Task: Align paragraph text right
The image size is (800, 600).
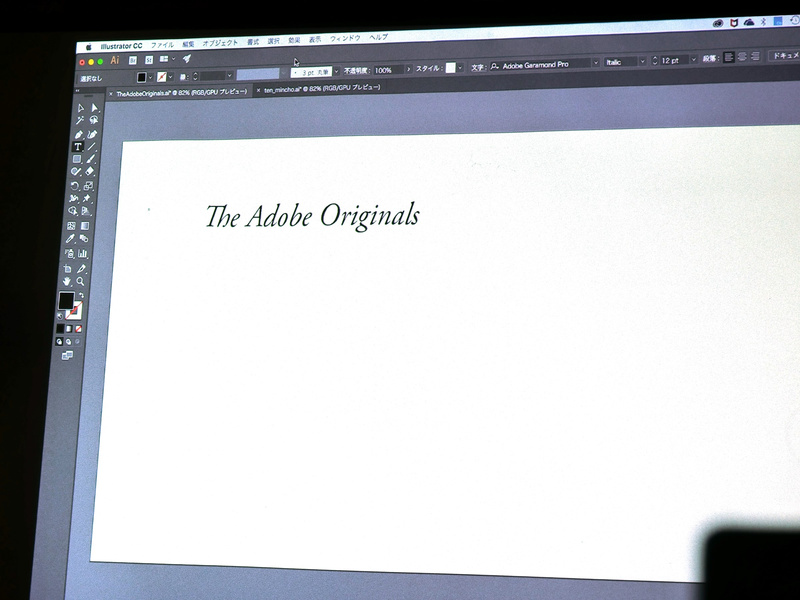Action: click(755, 56)
